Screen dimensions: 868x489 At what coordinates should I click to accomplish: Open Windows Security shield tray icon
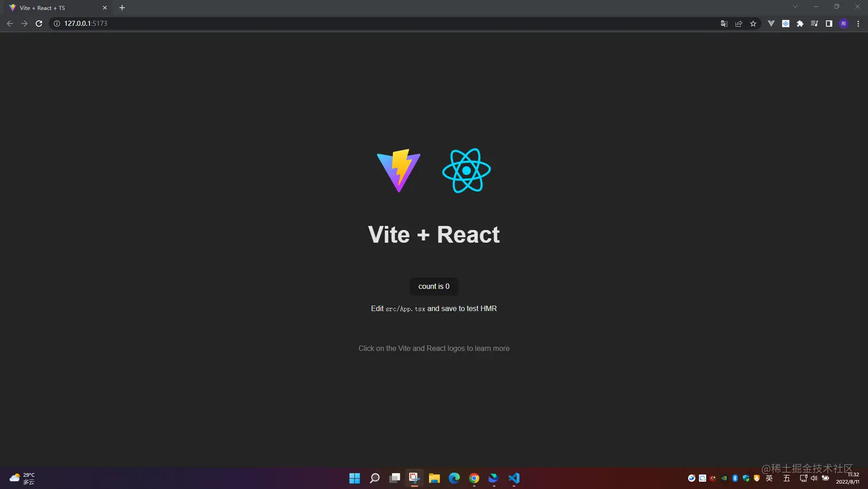click(x=746, y=478)
